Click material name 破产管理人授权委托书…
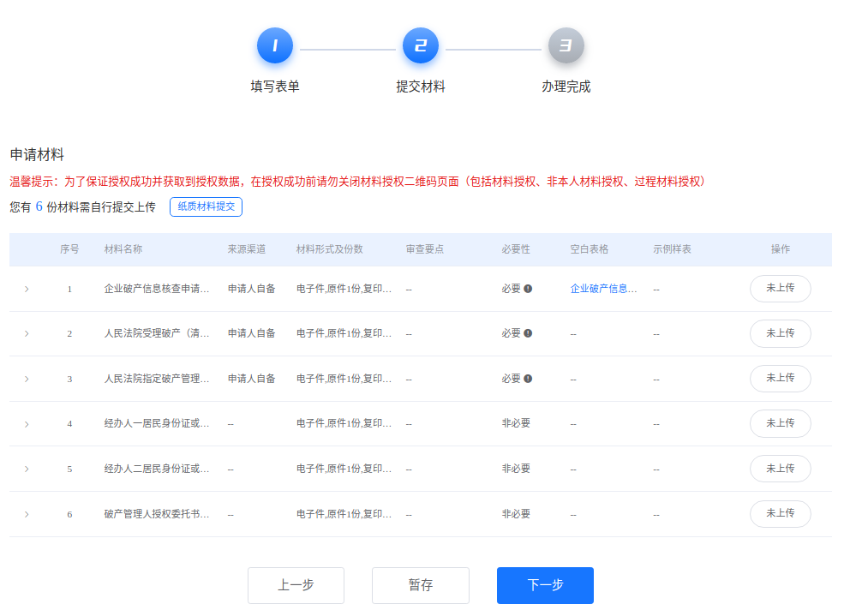 click(157, 514)
